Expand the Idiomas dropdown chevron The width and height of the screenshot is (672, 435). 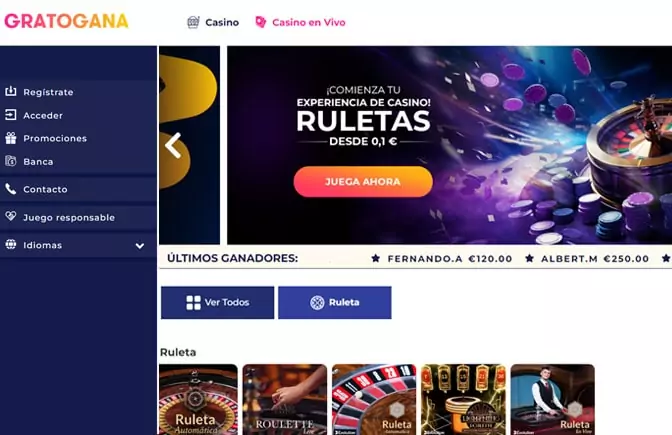[140, 246]
